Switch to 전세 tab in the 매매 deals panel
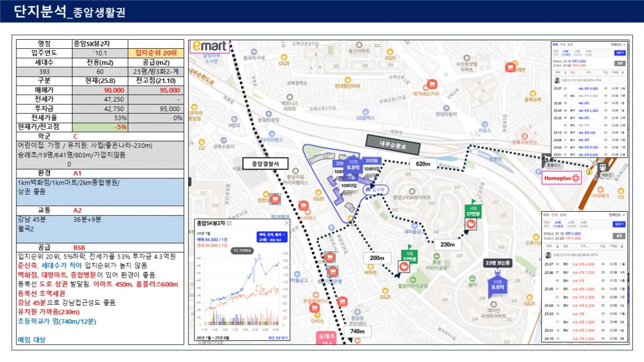 click(x=563, y=45)
